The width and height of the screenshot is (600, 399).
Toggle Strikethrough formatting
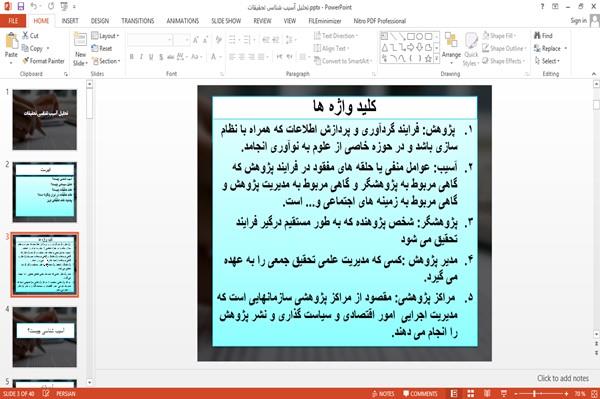click(171, 57)
